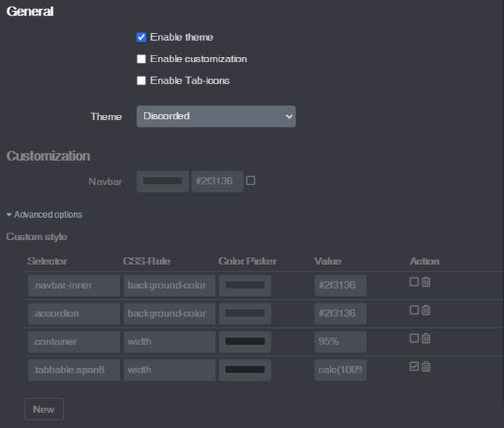Enable customization checkbox
The height and width of the screenshot is (428, 504).
142,58
